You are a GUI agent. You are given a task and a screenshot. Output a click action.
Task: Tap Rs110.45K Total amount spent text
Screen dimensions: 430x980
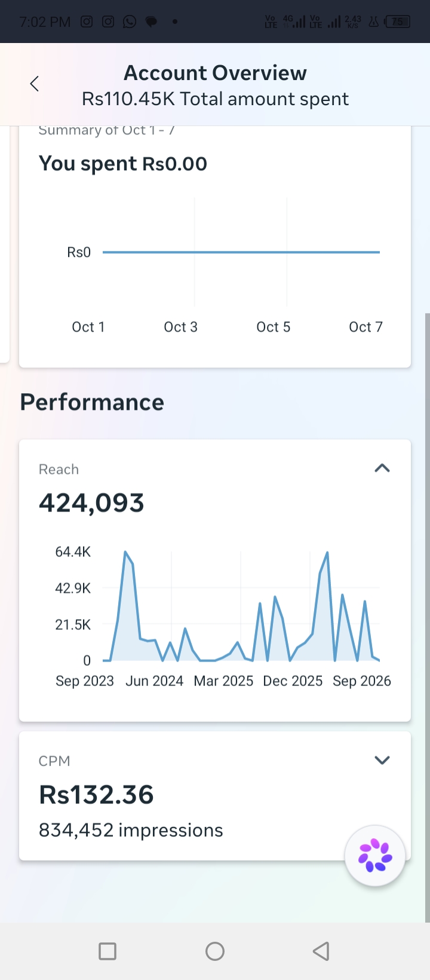[x=215, y=99]
